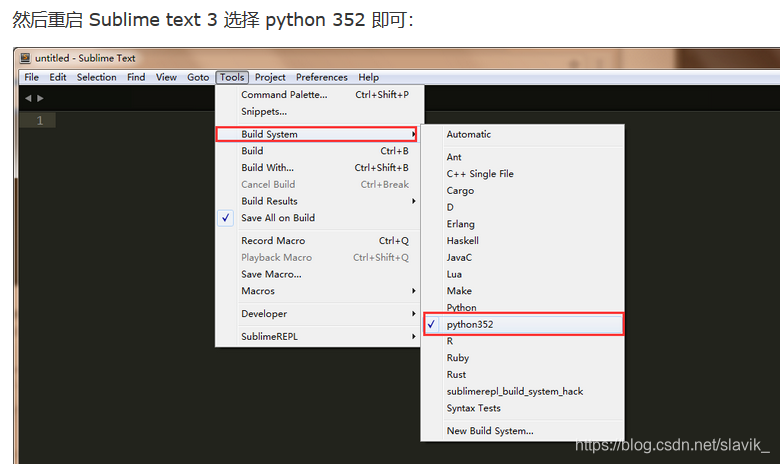Close the open Tools menu
The height and width of the screenshot is (464, 780).
click(232, 77)
